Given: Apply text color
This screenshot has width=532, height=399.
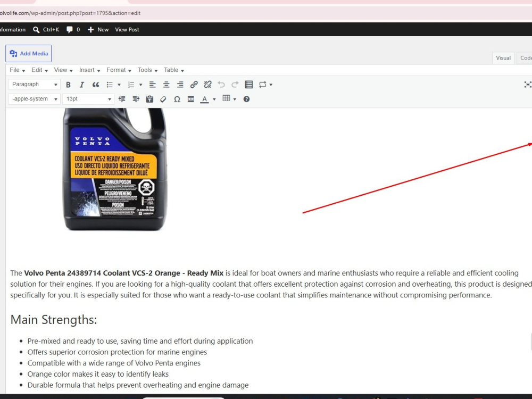Looking at the screenshot, I should coord(205,99).
